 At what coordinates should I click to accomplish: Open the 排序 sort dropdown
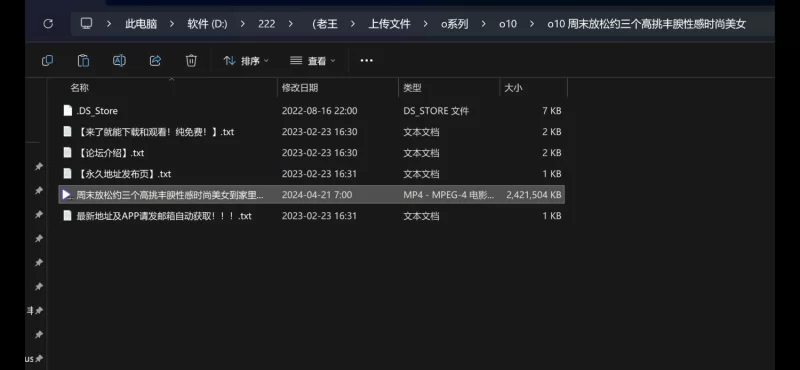coord(246,61)
